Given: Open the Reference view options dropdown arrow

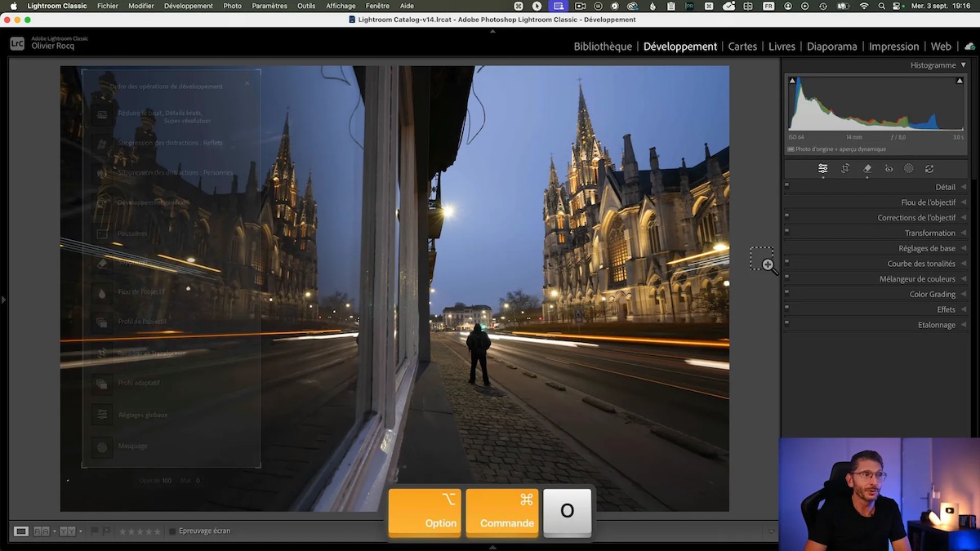Looking at the screenshot, I should (54, 531).
